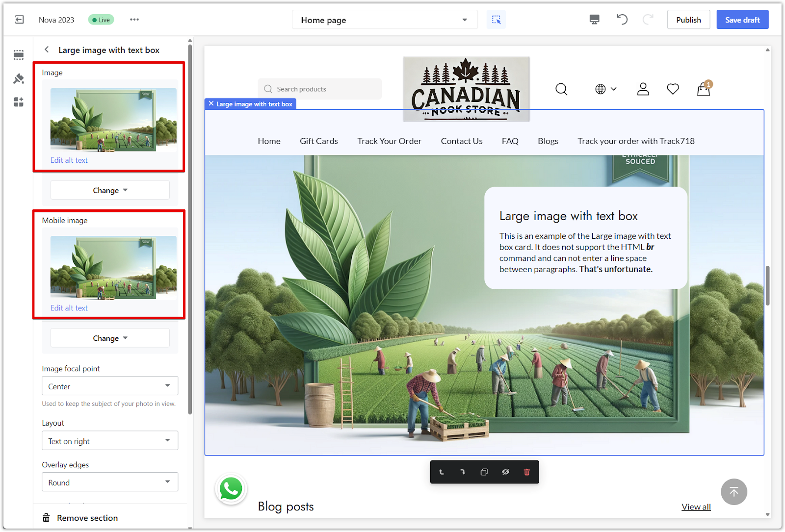Click the trash icon beside Remove section
This screenshot has width=785, height=532.
point(46,518)
